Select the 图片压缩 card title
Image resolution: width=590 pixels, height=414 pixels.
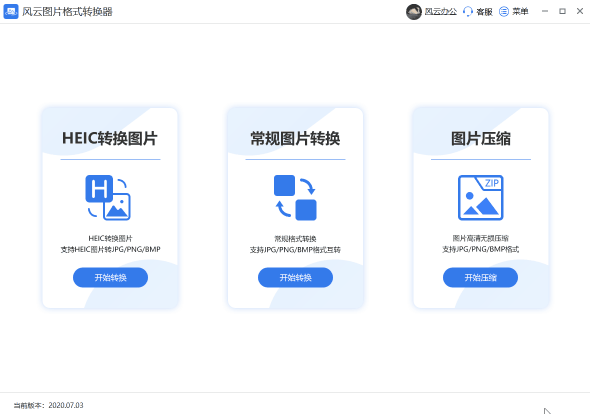481,139
